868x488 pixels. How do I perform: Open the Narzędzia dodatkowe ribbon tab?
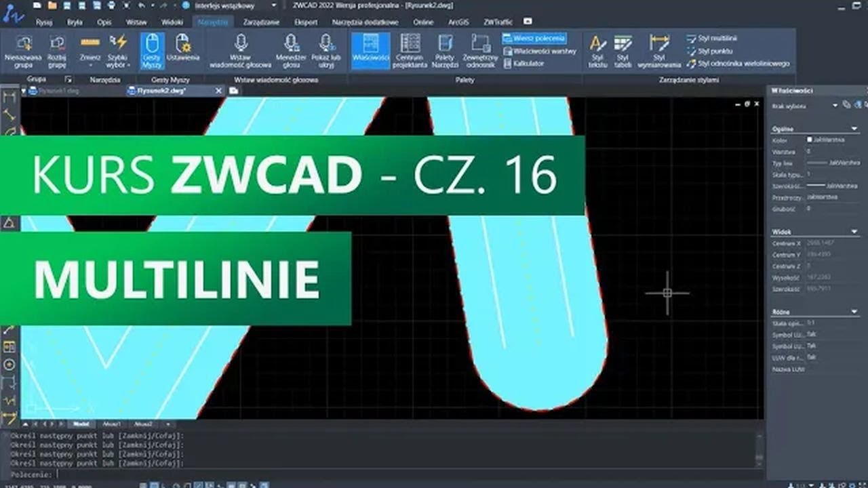(366, 22)
